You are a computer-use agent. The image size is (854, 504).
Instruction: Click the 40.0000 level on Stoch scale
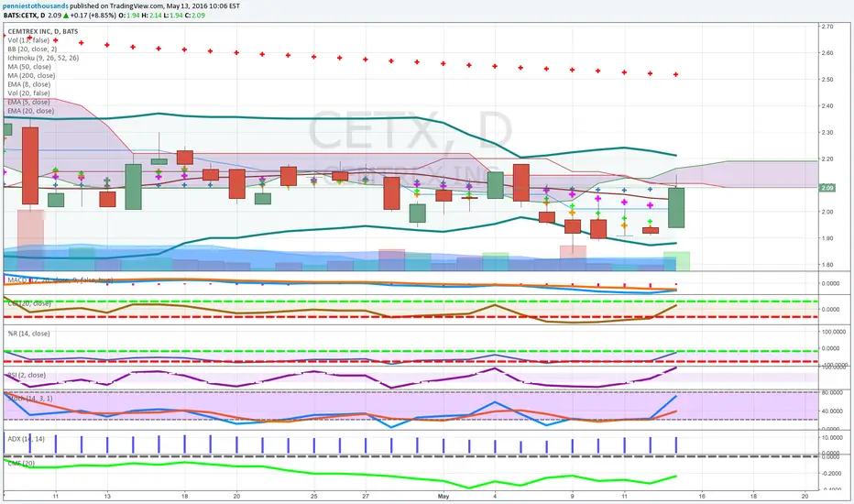[x=833, y=411]
